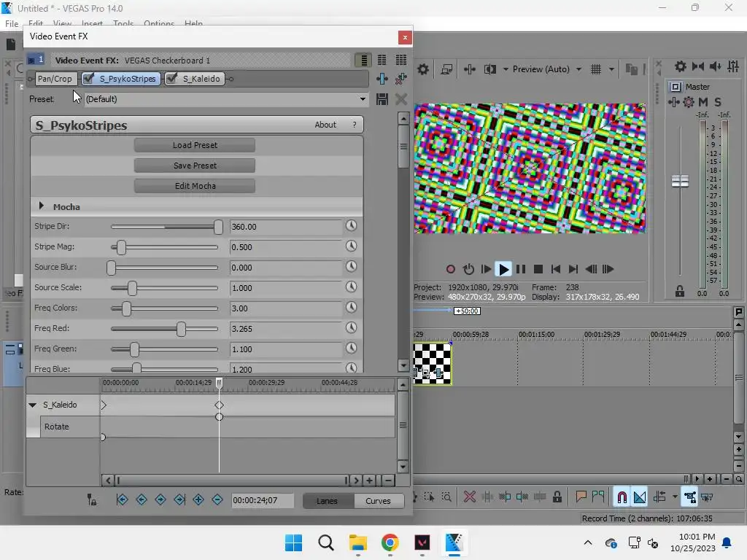Toggle snapping magnet in timeline toolbar

point(622,497)
